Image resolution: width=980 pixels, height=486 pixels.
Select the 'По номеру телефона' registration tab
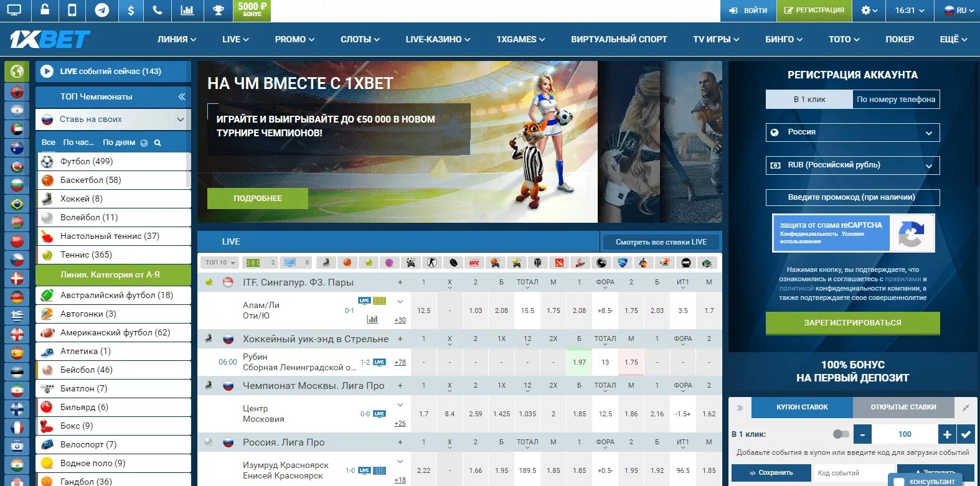click(x=896, y=100)
